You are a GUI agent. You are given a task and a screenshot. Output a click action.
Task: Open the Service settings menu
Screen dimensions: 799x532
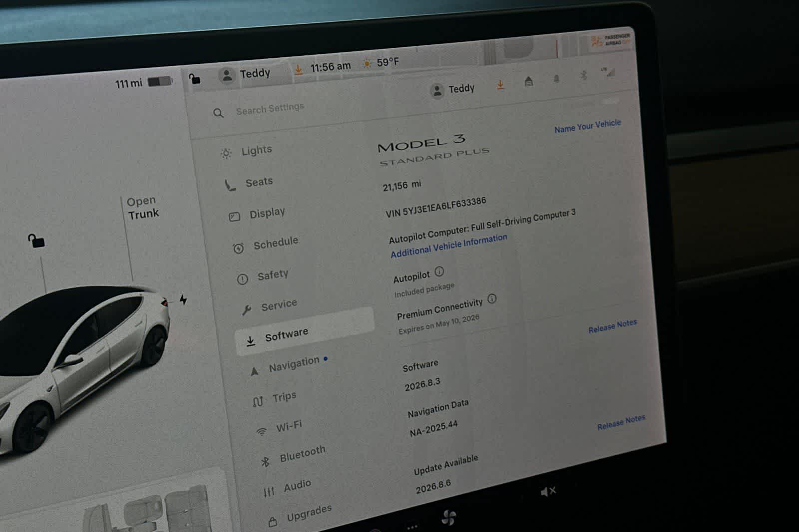click(269, 306)
